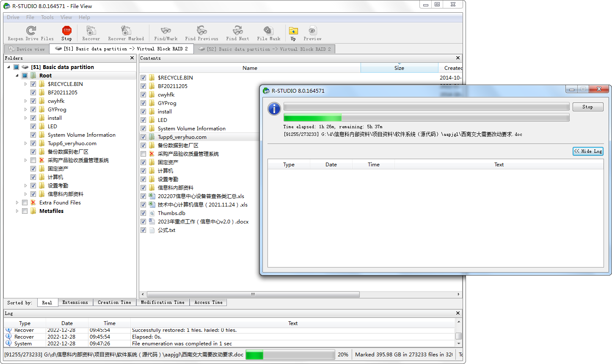Expand the Extra Found Files node

(x=17, y=202)
